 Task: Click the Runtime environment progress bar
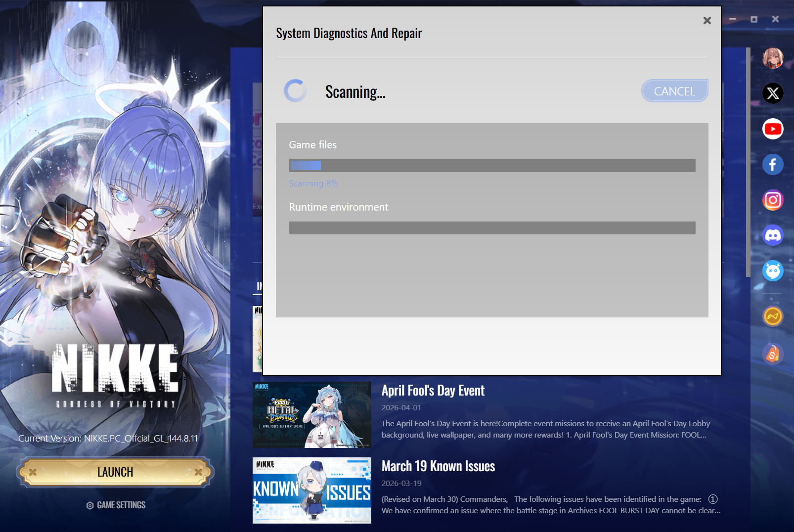pos(492,228)
